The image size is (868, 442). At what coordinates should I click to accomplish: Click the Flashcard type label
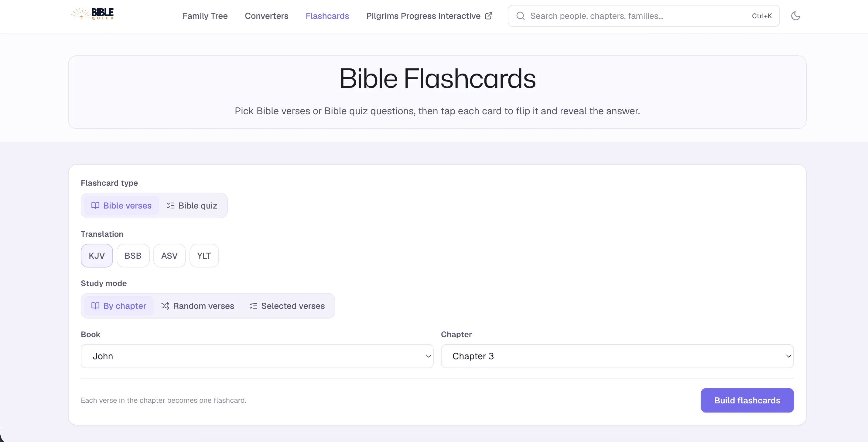109,183
